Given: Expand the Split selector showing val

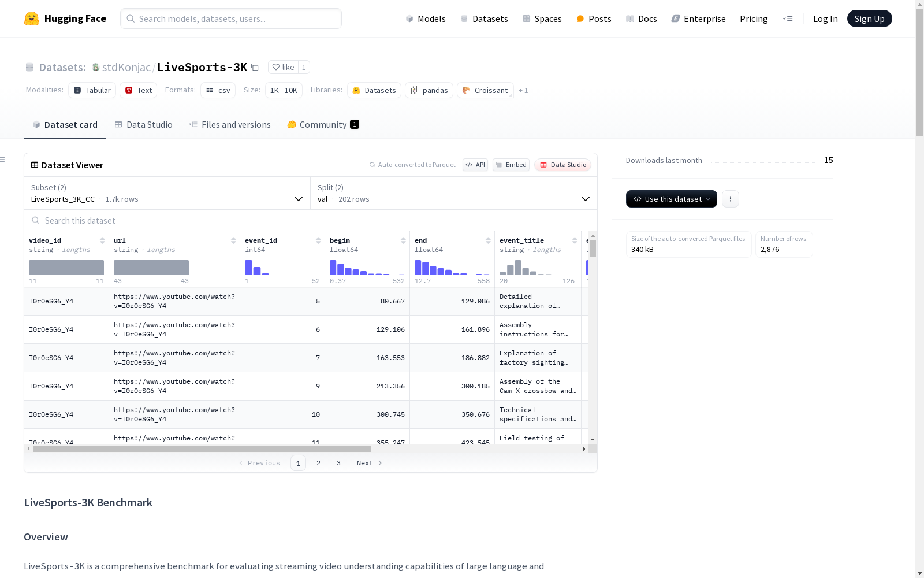Looking at the screenshot, I should 454,193.
